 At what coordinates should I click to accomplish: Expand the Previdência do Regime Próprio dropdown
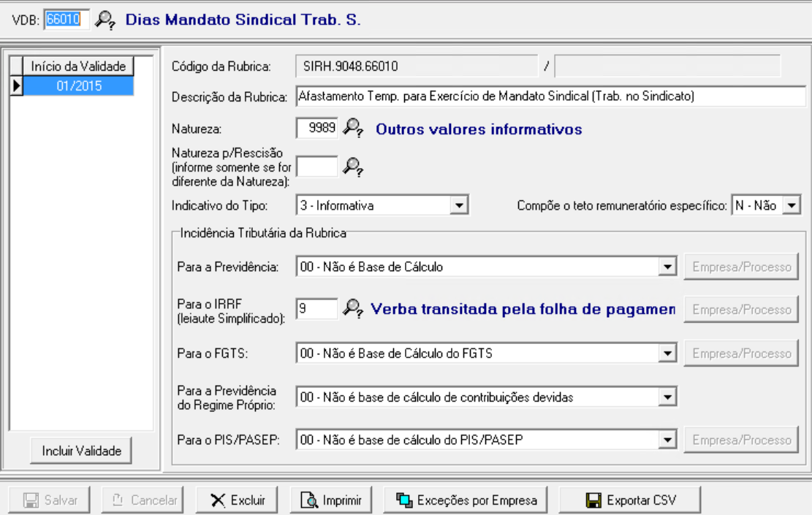coord(666,397)
